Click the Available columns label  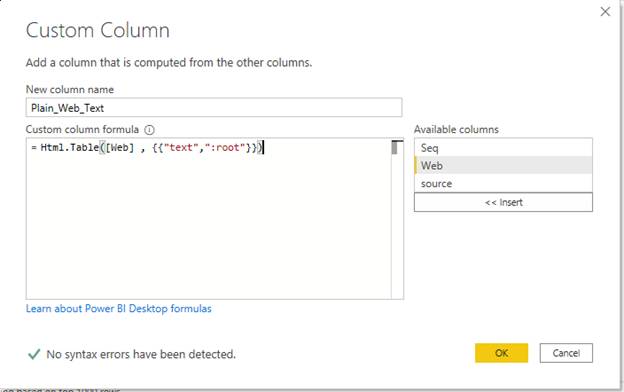tap(456, 129)
